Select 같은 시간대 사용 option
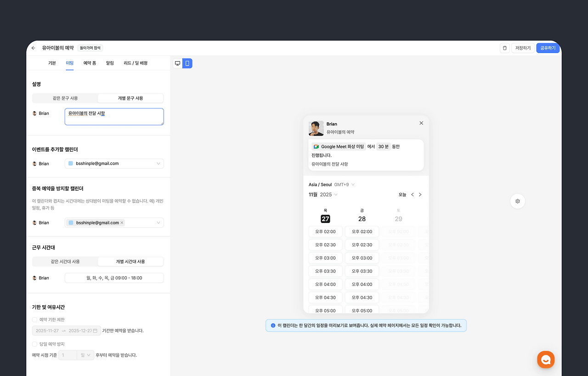This screenshot has width=588, height=376. (x=65, y=262)
